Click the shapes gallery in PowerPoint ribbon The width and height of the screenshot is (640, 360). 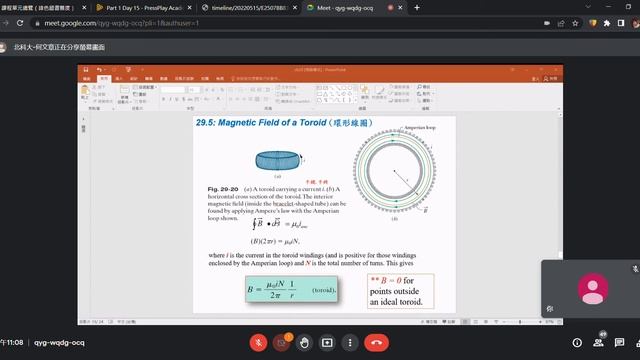pos(336,94)
